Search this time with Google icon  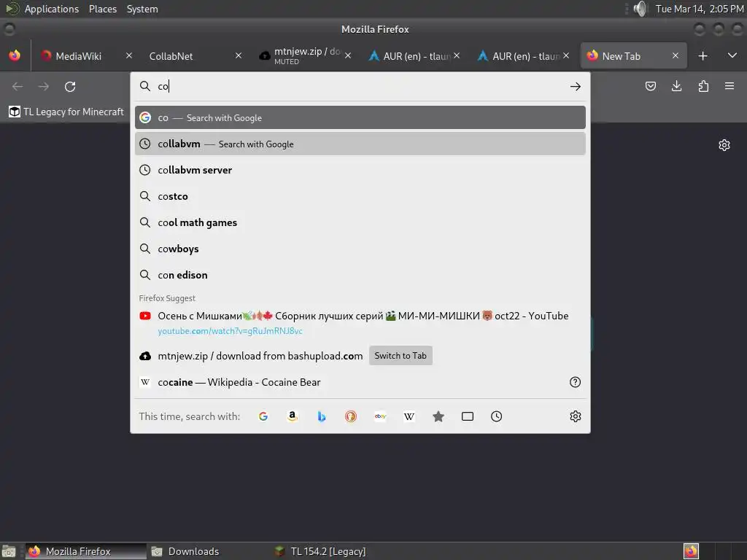[x=263, y=416]
